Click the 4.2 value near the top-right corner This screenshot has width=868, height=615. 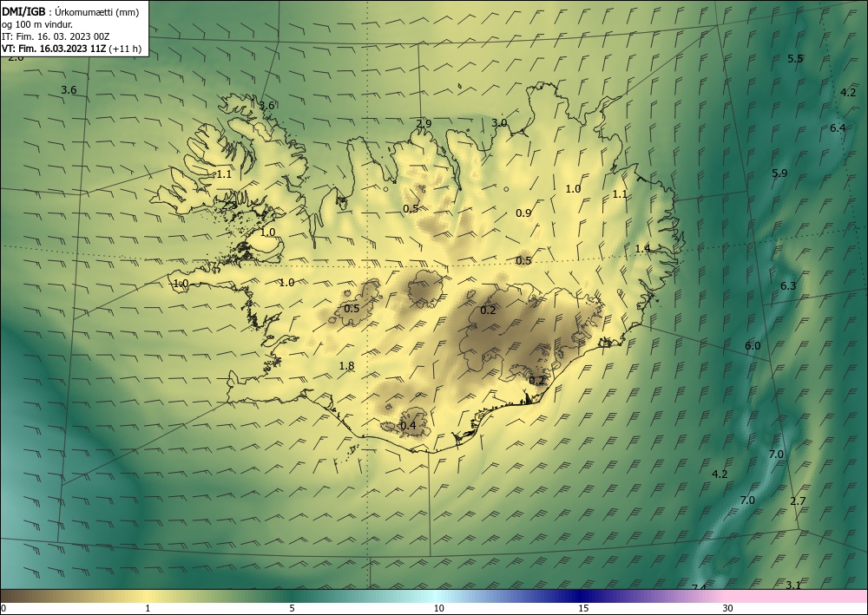(x=848, y=92)
